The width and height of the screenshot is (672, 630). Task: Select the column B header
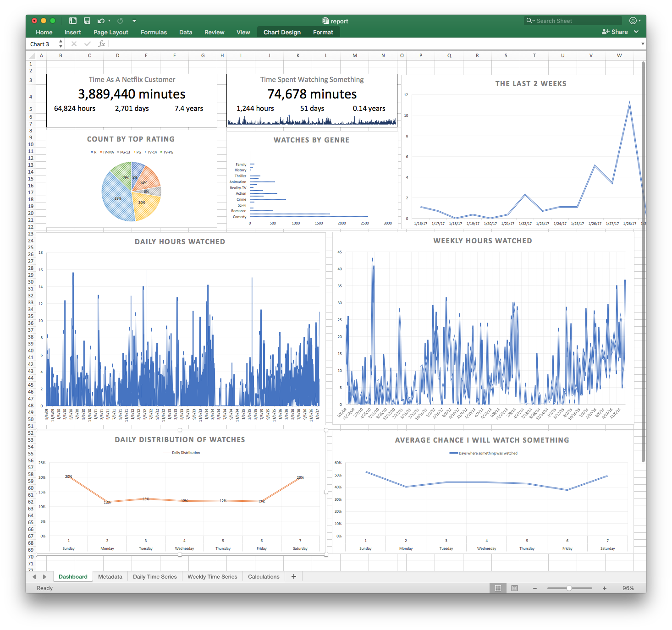point(61,55)
